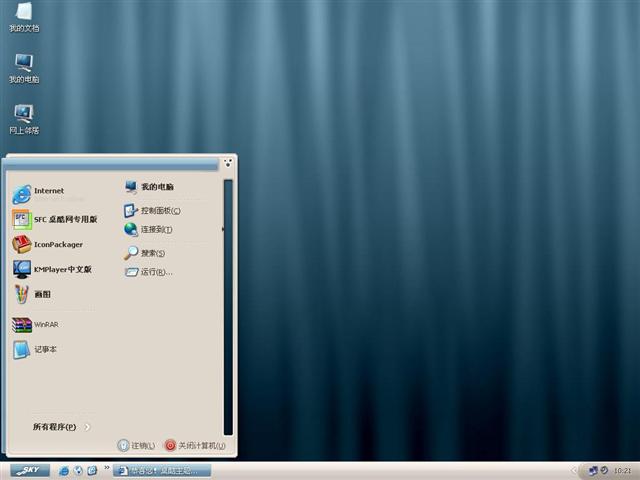Click the SKY start button
Viewport: 640px width, 480px height.
click(x=30, y=470)
